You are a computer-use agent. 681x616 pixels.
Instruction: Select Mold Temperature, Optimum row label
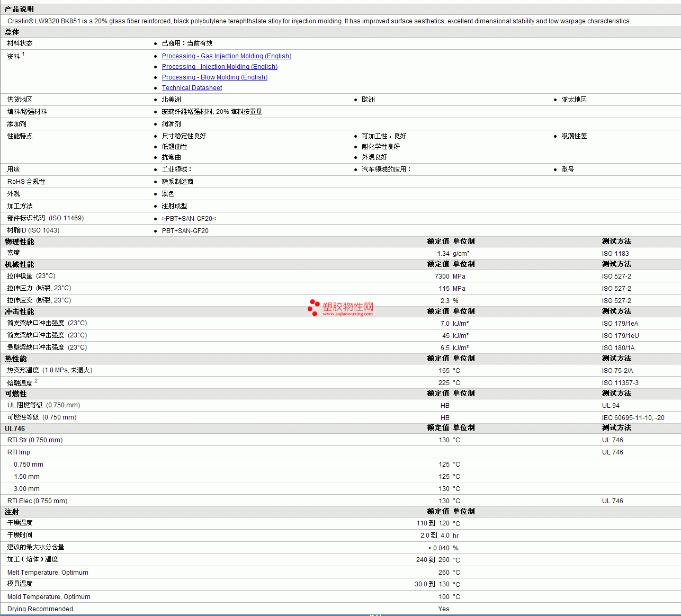(49, 597)
